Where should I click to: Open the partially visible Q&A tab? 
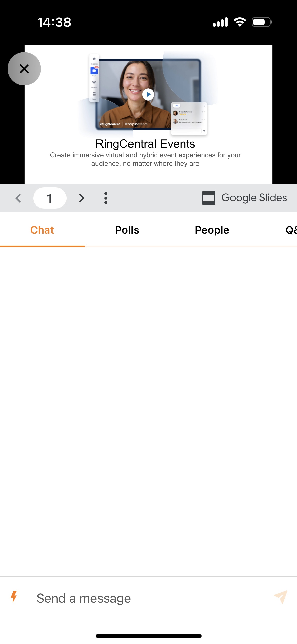291,230
